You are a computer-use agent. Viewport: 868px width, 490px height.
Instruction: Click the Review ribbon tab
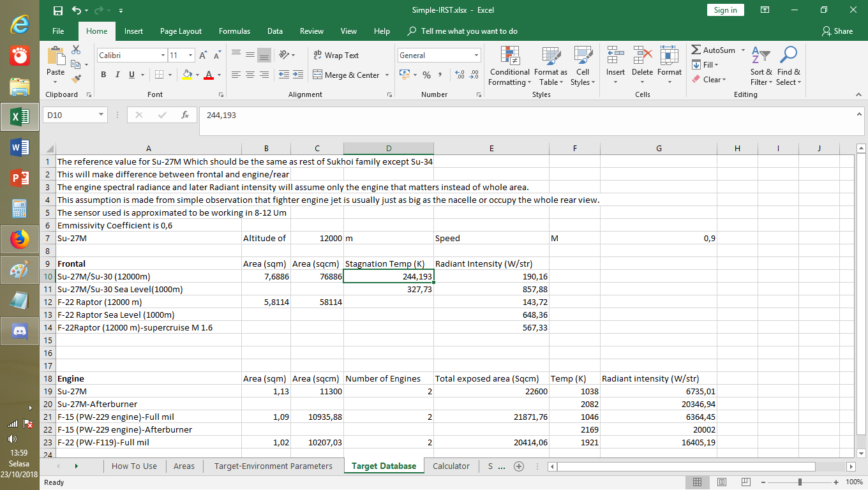[x=311, y=31]
